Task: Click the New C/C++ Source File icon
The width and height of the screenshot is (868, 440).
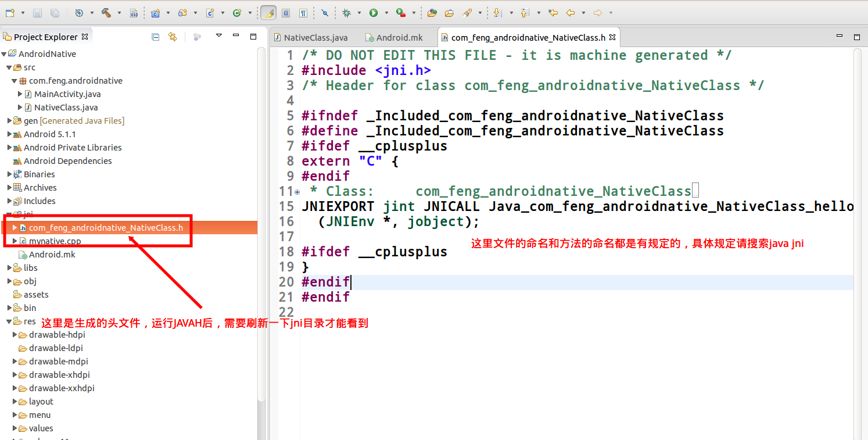Action: click(210, 12)
